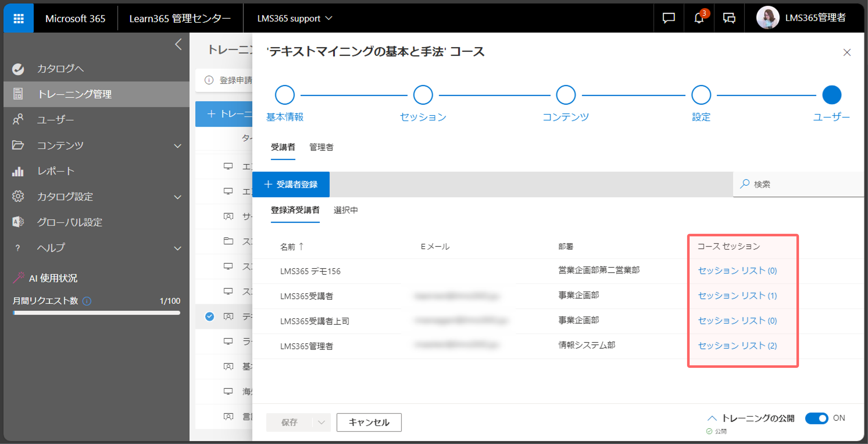Toggle the トレーニングの公開 switch

click(x=816, y=418)
